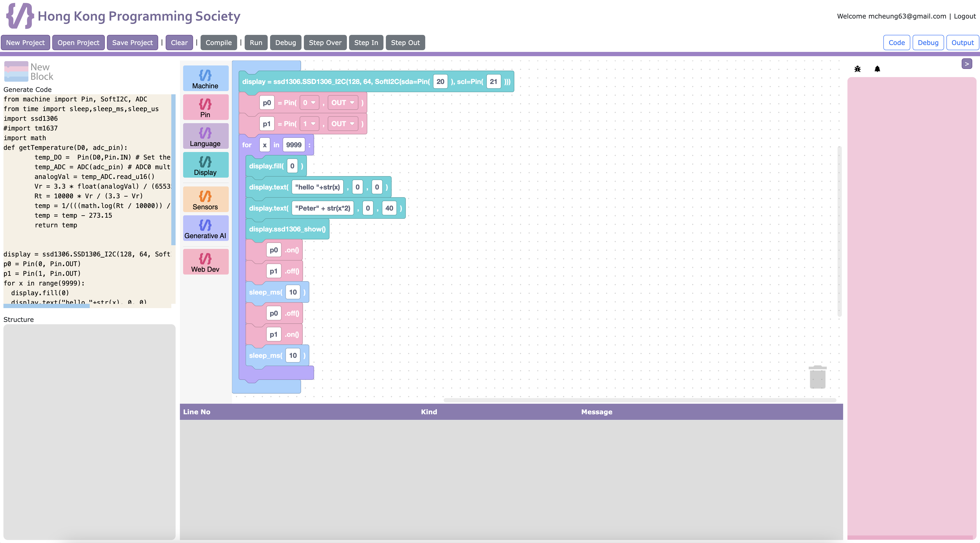Click the Hong Kong Programming Society logo
This screenshot has height=543, width=980.
pyautogui.click(x=20, y=16)
